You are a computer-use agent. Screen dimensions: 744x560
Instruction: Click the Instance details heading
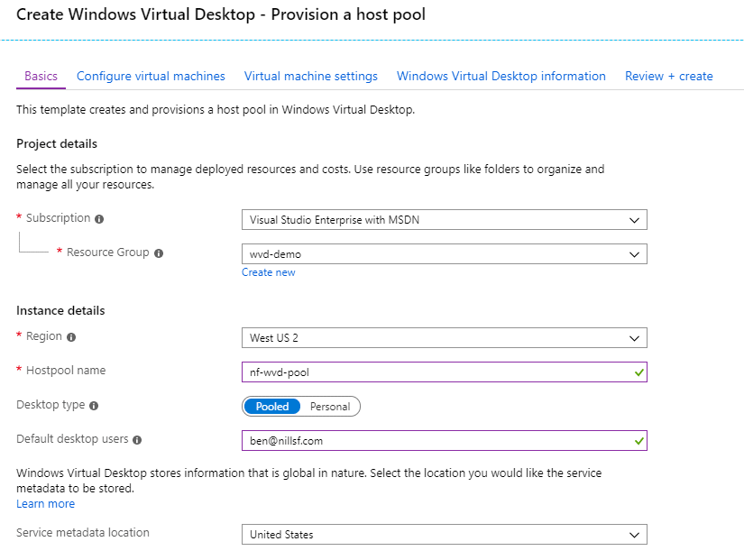coord(60,310)
